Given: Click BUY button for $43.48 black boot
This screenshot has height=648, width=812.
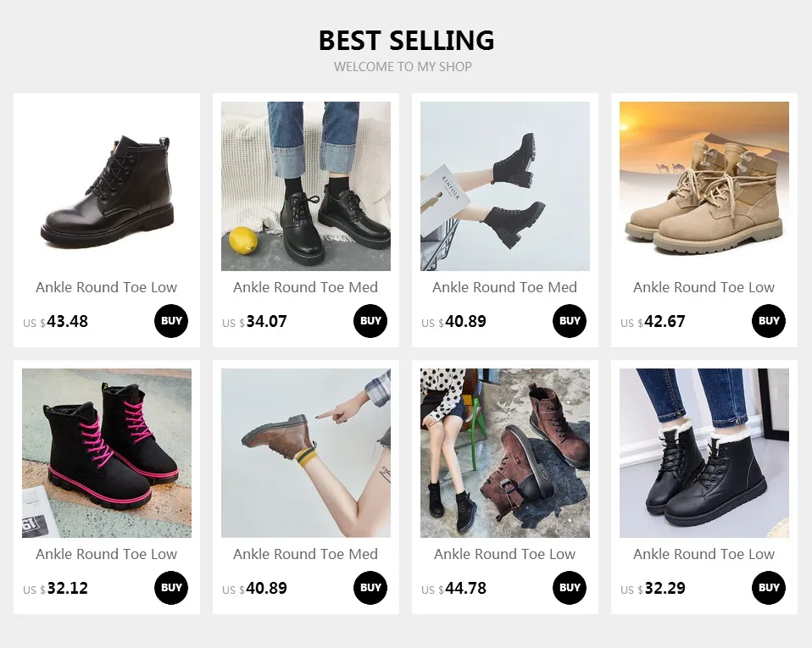Looking at the screenshot, I should (x=171, y=321).
